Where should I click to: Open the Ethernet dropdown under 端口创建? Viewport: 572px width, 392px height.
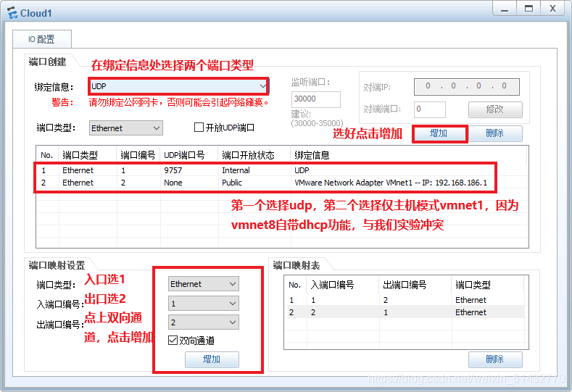pos(126,128)
